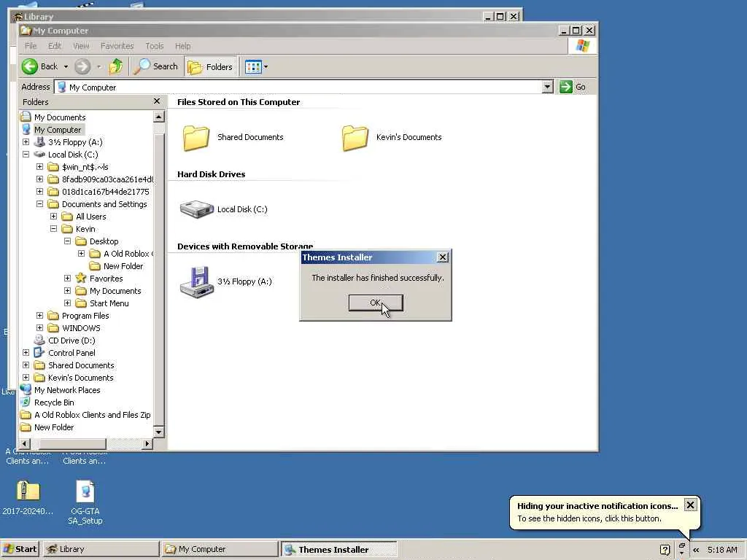
Task: Expand the Control Panel node
Action: [26, 352]
